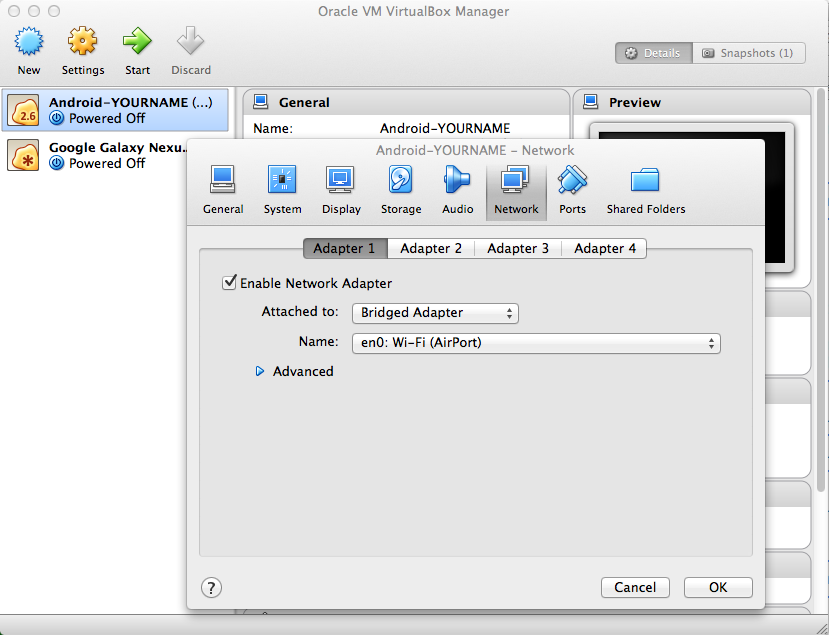Click the Google Galaxy Nexus VM icon
The width and height of the screenshot is (829, 635).
23,155
